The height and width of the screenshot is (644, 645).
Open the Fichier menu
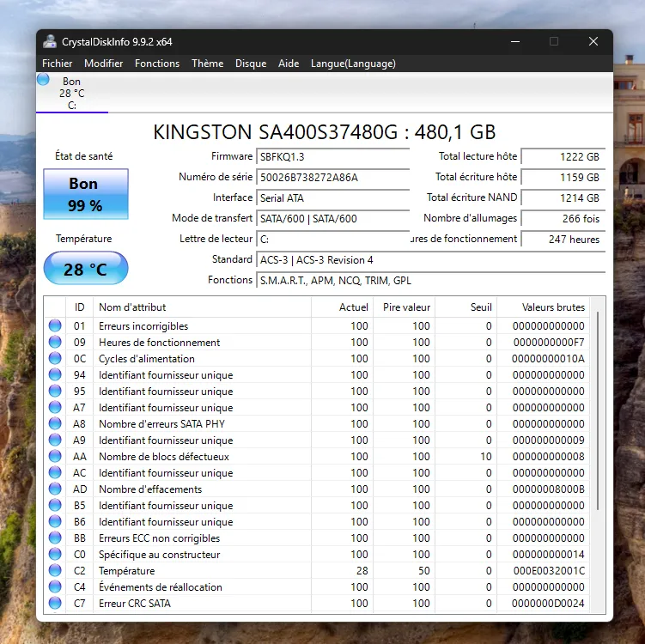(x=58, y=64)
